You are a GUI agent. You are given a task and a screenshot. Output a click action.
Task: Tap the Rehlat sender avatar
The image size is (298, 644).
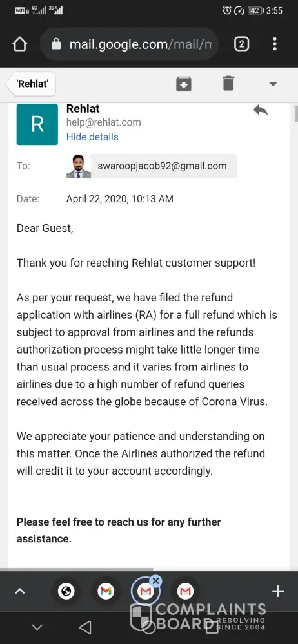tap(37, 124)
